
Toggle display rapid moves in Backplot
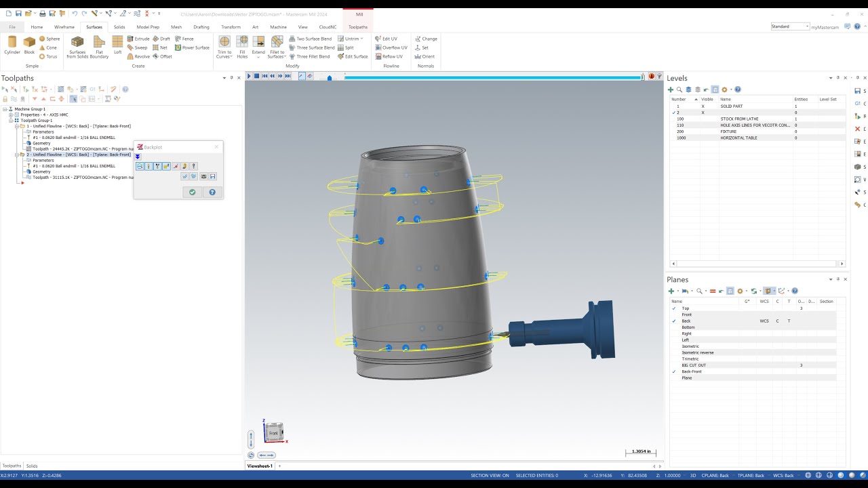coord(166,166)
